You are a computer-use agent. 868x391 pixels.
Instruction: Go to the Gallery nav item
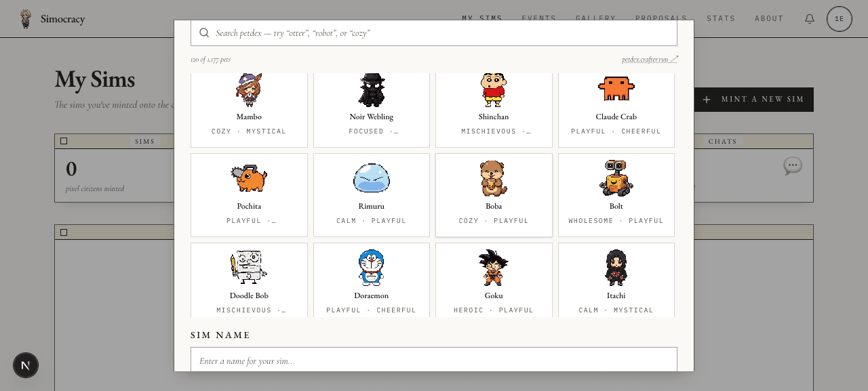pyautogui.click(x=595, y=19)
